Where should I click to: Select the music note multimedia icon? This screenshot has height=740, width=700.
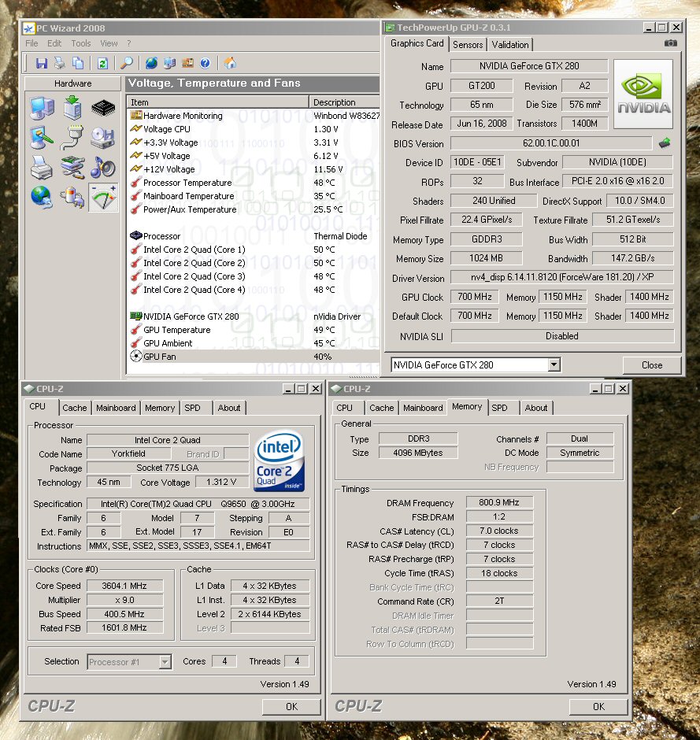(102, 167)
